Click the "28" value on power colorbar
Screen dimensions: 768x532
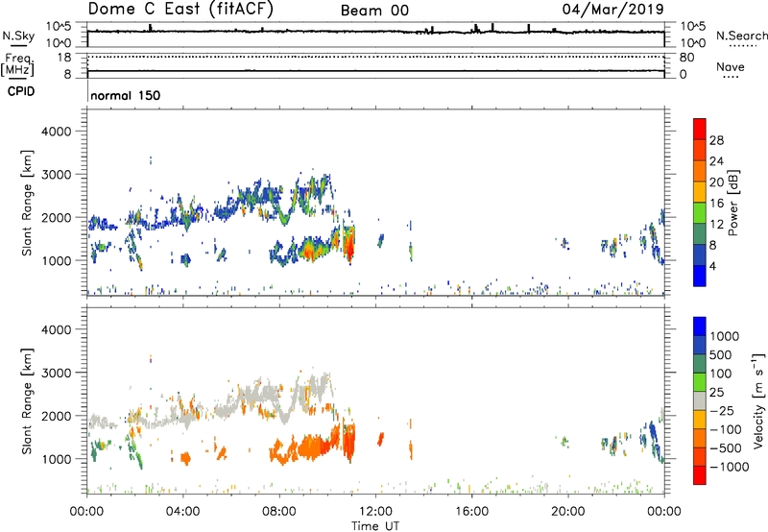[716, 140]
